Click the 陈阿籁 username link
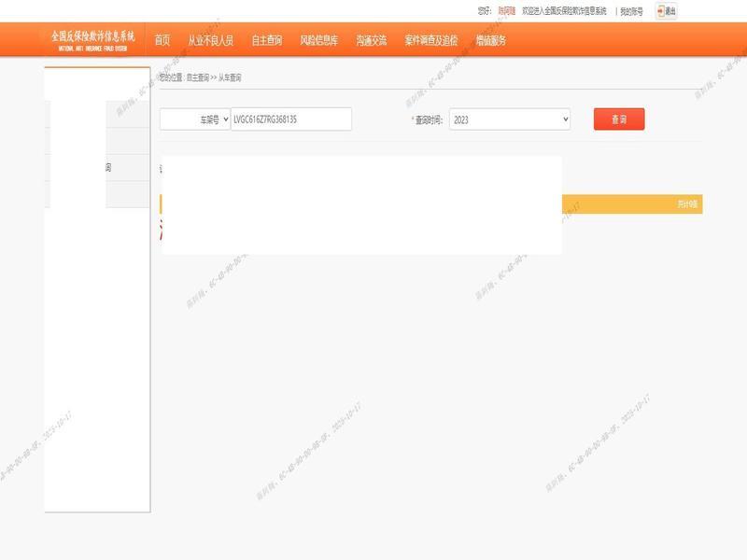Image resolution: width=747 pixels, height=560 pixels. click(506, 11)
